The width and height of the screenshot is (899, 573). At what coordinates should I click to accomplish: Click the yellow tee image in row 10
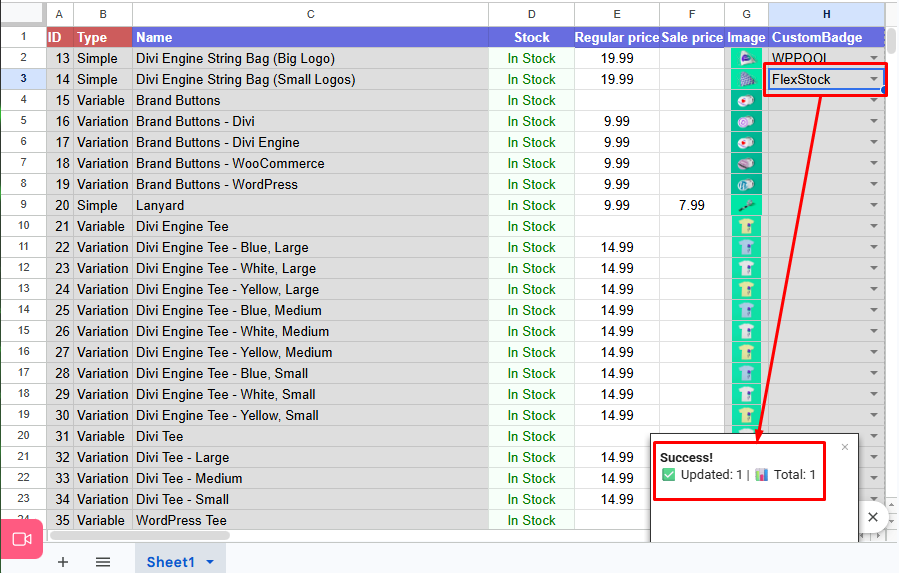746,226
